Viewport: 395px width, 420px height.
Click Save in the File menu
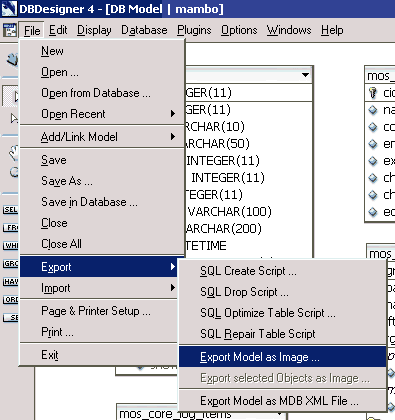click(x=102, y=160)
